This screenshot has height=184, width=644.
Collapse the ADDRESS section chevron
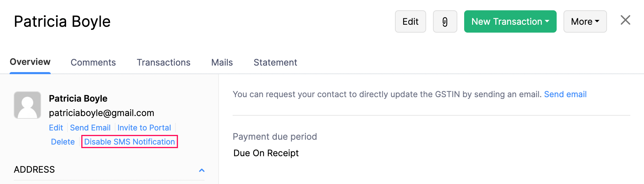202,170
